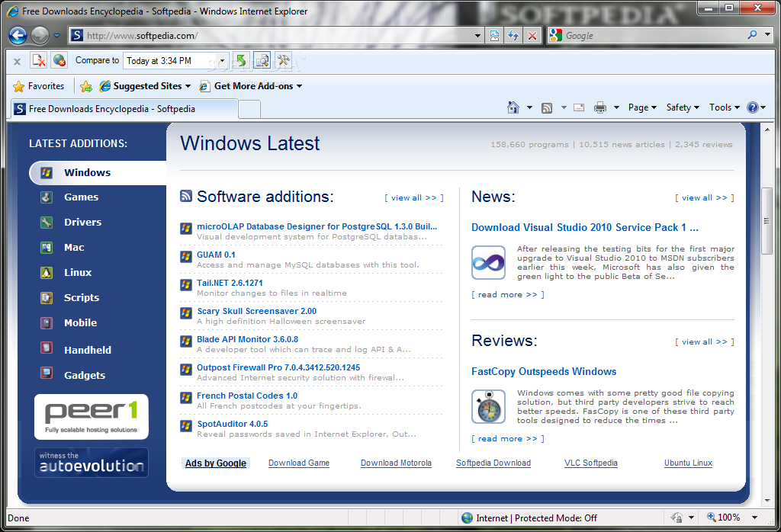Close the compare toolbar with its X
Screen dimensions: 781x532
17,61
